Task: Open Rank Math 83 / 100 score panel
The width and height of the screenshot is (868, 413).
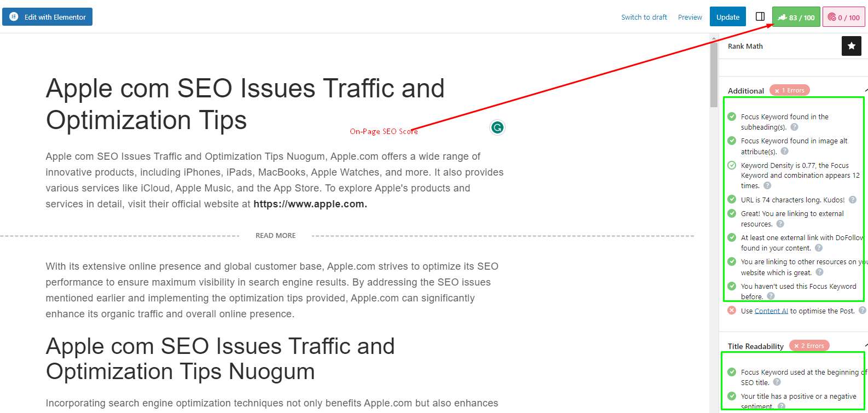Action: point(796,17)
